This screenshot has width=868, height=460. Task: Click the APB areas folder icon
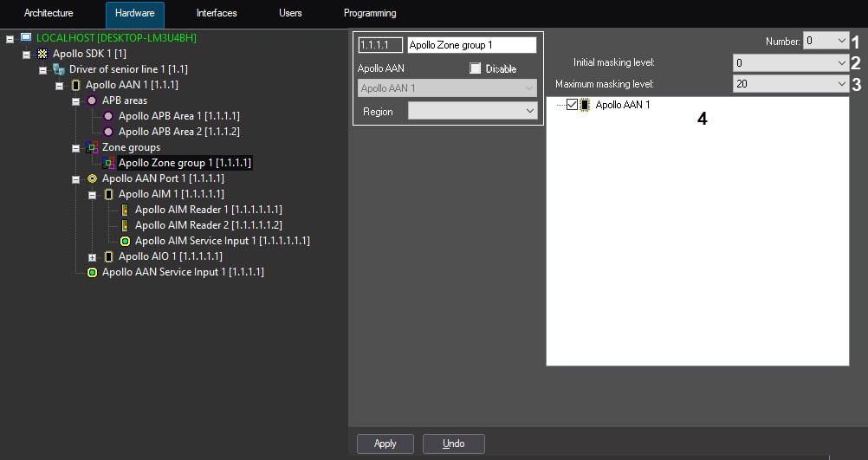click(92, 100)
